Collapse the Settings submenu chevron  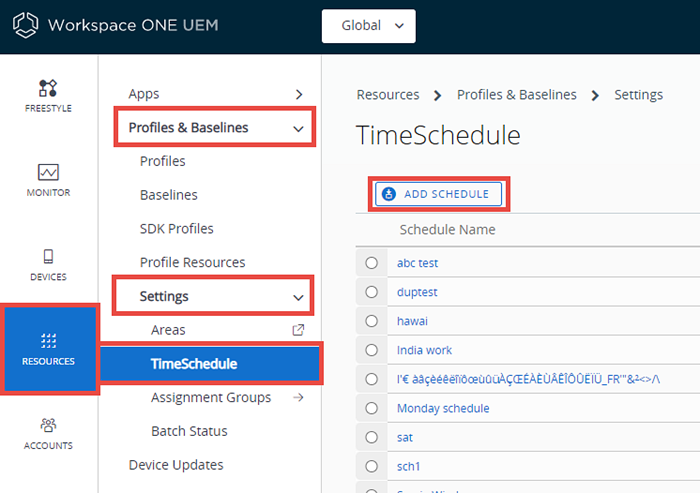(298, 298)
